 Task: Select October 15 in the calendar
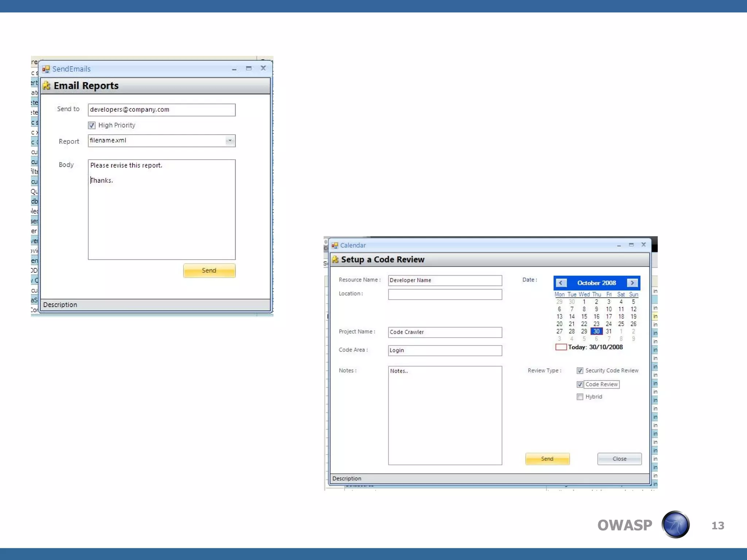[584, 316]
